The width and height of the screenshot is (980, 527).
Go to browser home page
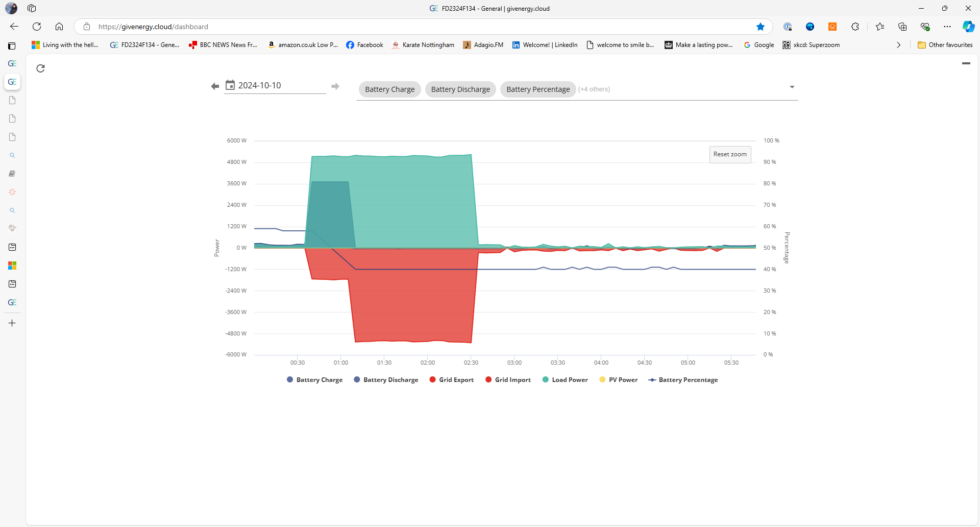[59, 27]
